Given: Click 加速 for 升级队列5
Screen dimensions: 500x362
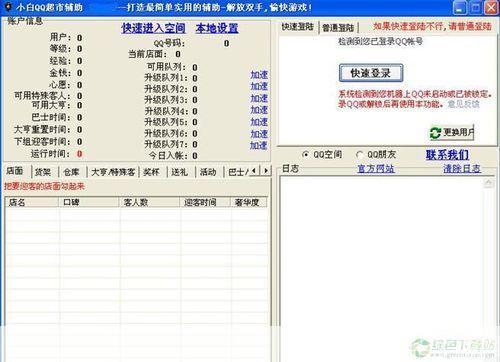Looking at the screenshot, I should pyautogui.click(x=259, y=122).
